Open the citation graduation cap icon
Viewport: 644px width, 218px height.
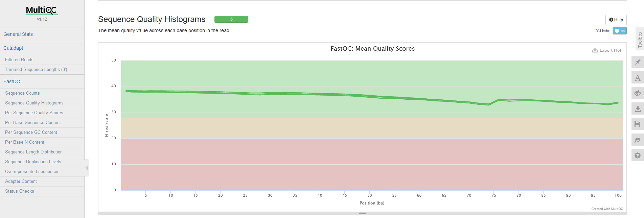[x=637, y=140]
